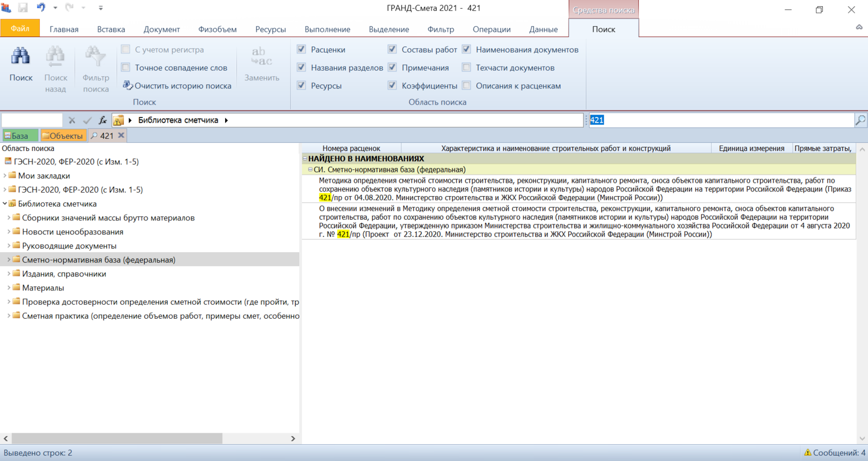Viewport: 868px width, 461px height.
Task: Expand Руководящие документы folder
Action: [x=9, y=246]
